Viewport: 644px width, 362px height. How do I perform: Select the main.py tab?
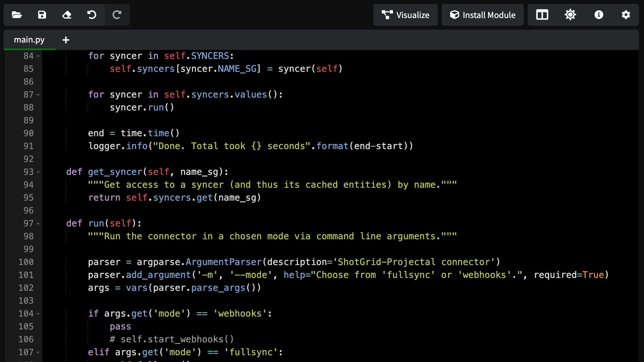coord(29,40)
